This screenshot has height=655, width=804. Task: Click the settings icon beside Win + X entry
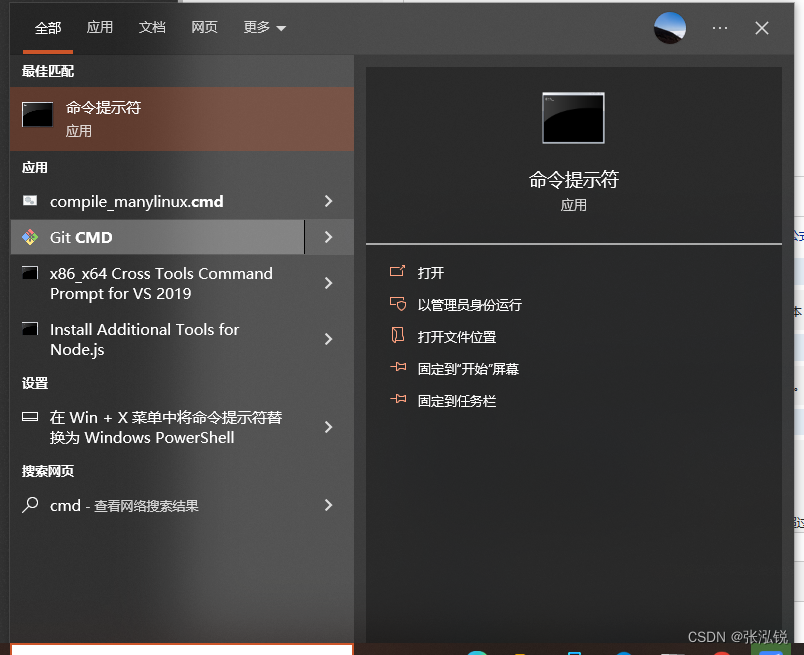tap(30, 416)
